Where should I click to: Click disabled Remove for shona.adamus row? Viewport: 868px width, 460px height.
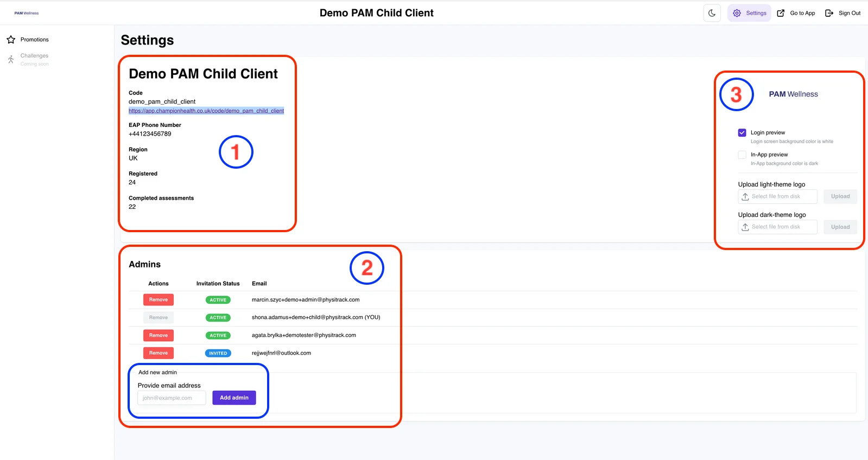point(159,317)
